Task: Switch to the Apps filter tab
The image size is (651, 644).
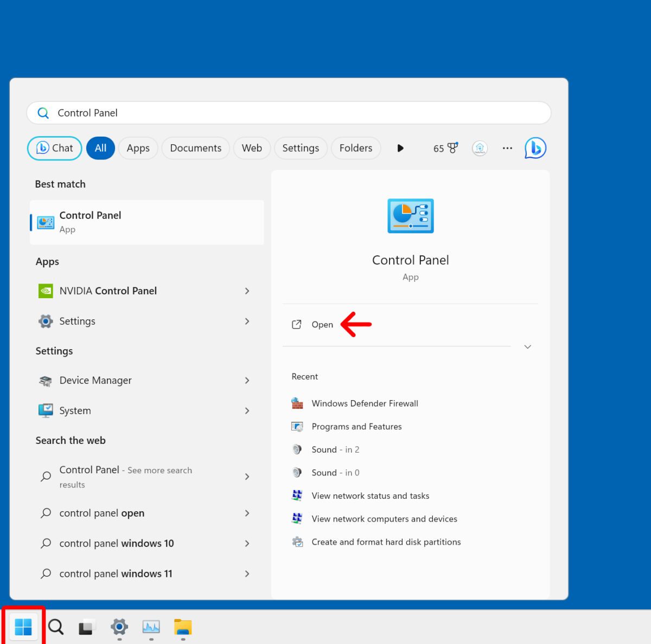Action: coord(138,148)
